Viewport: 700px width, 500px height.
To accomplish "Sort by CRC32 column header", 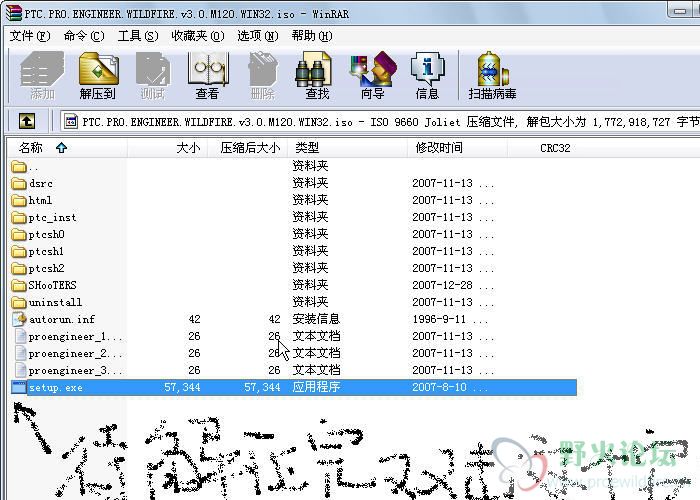I will point(555,148).
